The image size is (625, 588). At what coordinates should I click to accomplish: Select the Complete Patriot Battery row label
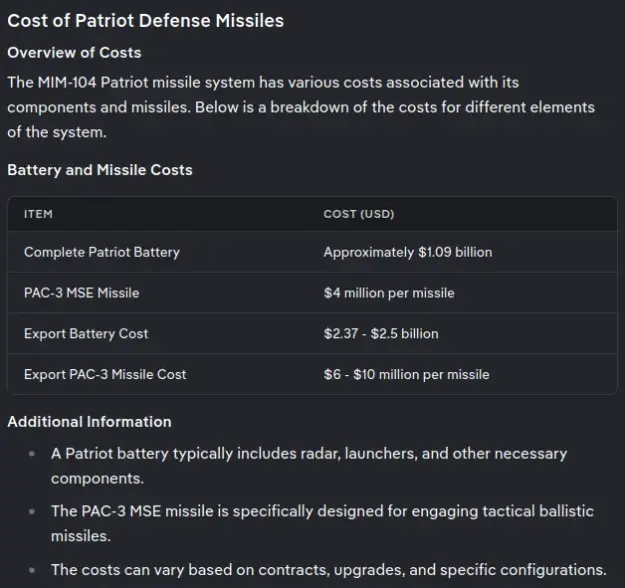pos(102,252)
